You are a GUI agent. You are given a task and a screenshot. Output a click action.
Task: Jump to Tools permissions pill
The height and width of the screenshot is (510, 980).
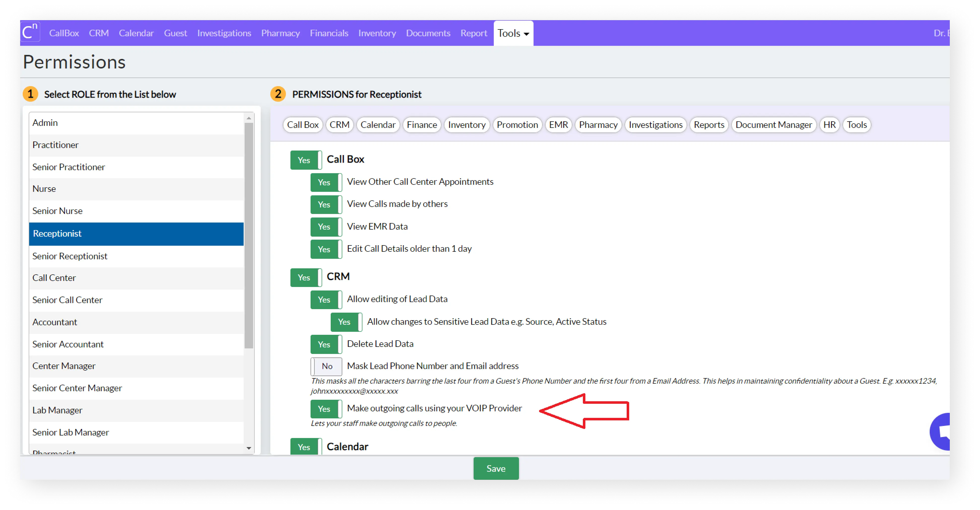coord(857,125)
